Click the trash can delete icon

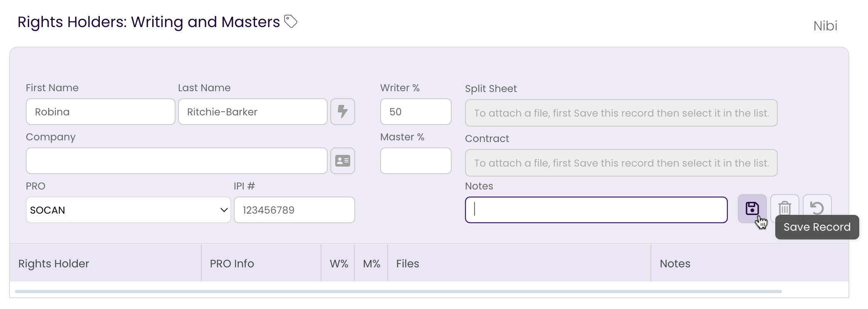[x=784, y=208]
